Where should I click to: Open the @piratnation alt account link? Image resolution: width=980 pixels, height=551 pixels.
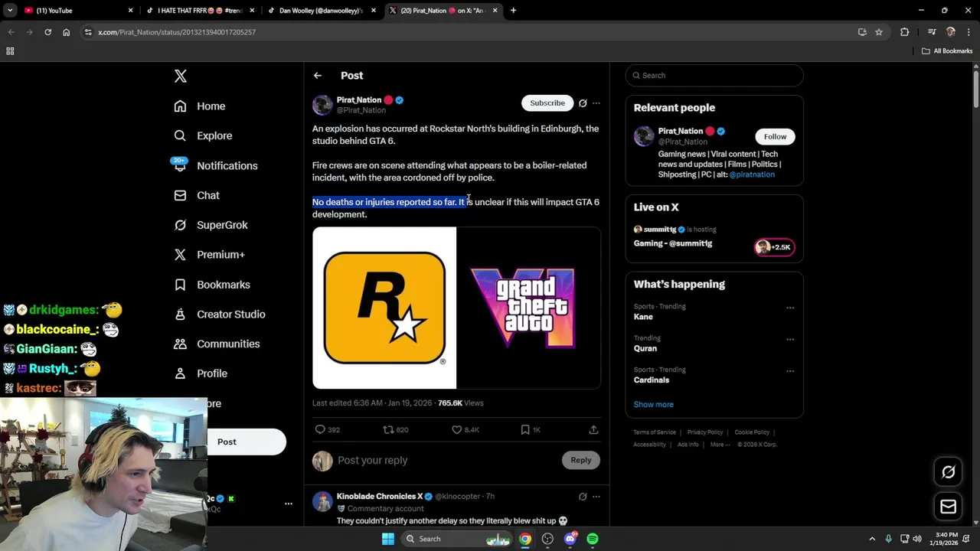point(752,174)
